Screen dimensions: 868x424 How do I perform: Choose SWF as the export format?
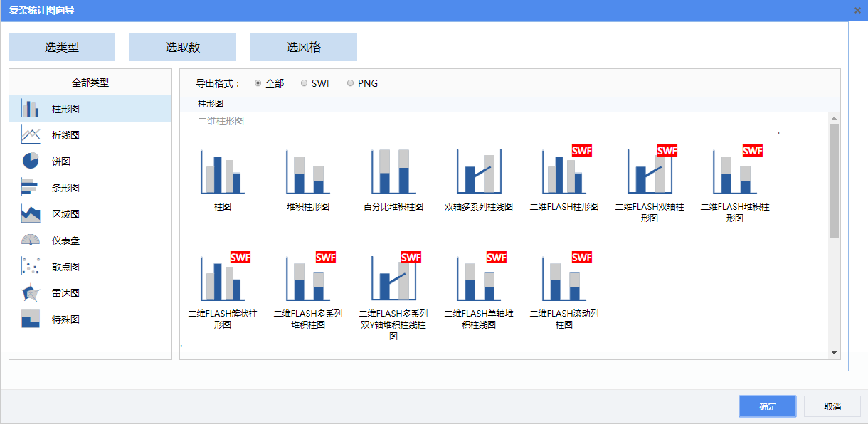pyautogui.click(x=305, y=83)
